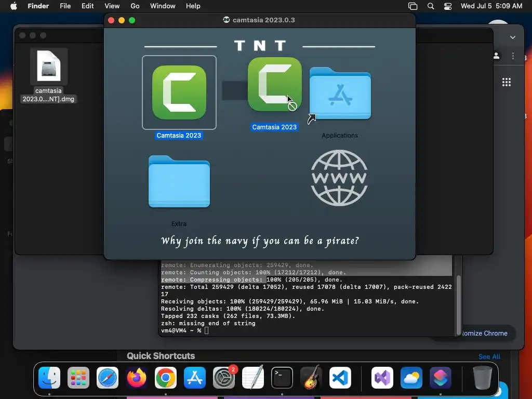Viewport: 532px width, 399px height.
Task: Open the Edit menu
Action: tap(87, 6)
